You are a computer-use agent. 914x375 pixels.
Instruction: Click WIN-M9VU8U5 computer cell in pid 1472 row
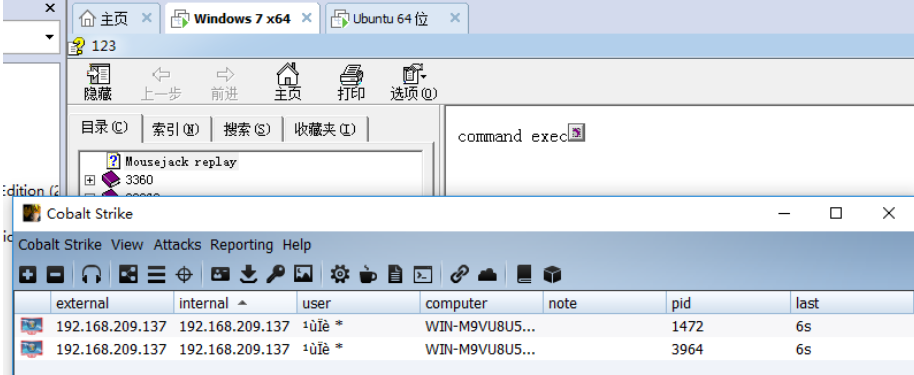pos(480,327)
